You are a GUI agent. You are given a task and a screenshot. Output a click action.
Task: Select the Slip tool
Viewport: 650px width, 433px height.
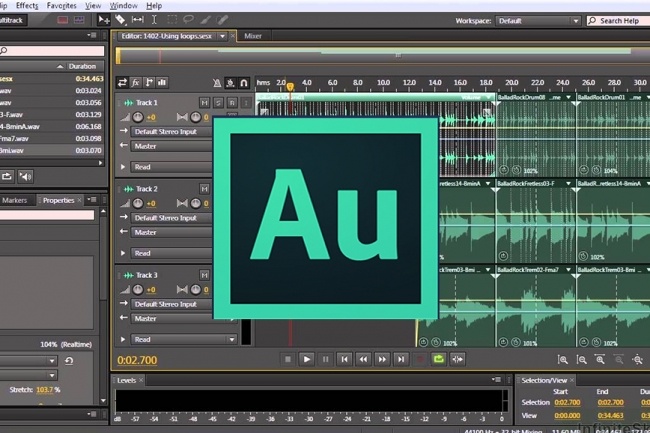[137, 19]
